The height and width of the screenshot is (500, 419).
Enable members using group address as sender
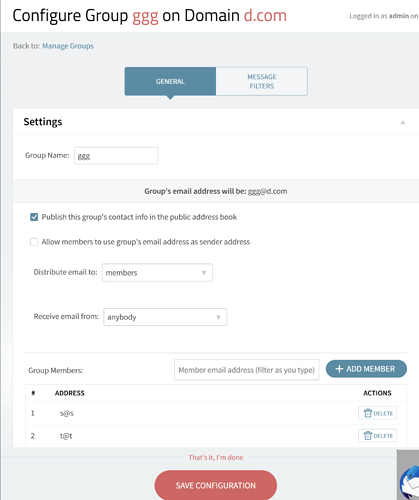coord(34,242)
